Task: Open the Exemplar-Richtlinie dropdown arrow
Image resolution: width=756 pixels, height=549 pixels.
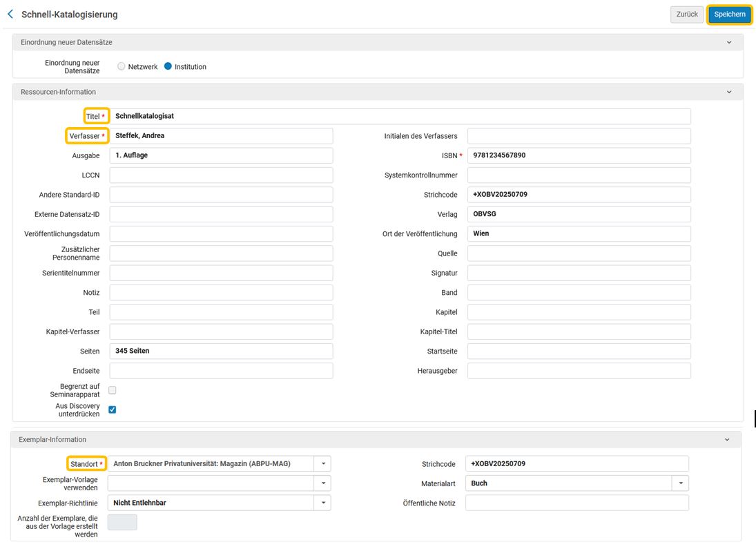Action: point(323,503)
